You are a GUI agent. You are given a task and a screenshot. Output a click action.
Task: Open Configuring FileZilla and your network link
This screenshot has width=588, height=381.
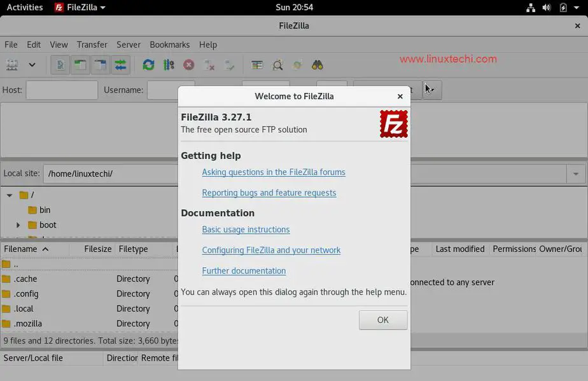(x=271, y=250)
